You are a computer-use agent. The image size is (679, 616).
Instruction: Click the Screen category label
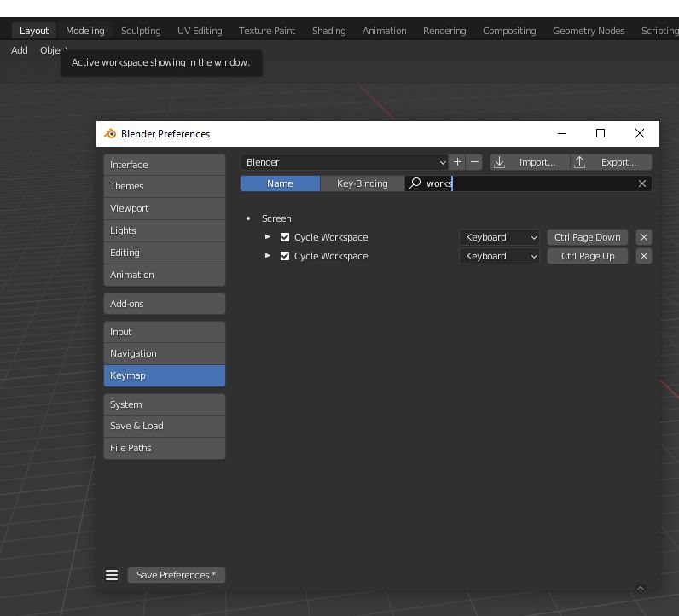pyautogui.click(x=276, y=218)
